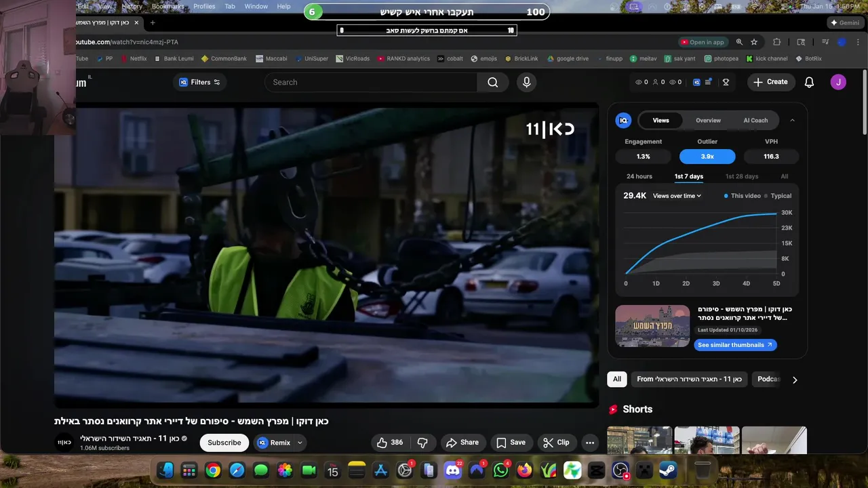Click the vidIQ logo in stats toolbar
This screenshot has height=488, width=868.
696,82
